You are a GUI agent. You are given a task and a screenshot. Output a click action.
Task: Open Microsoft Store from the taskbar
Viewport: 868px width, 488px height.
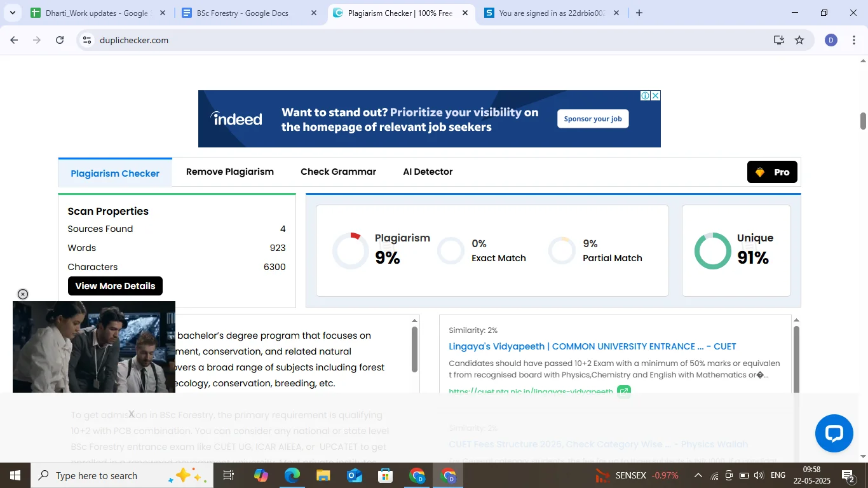pyautogui.click(x=386, y=475)
